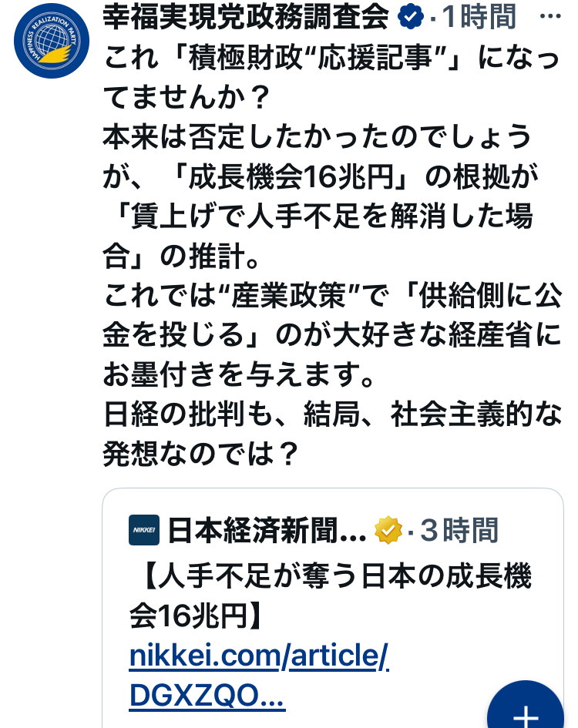This screenshot has width=578, height=728.
Task: Open 幸福実現党政務調査会 account name
Action: click(x=247, y=16)
